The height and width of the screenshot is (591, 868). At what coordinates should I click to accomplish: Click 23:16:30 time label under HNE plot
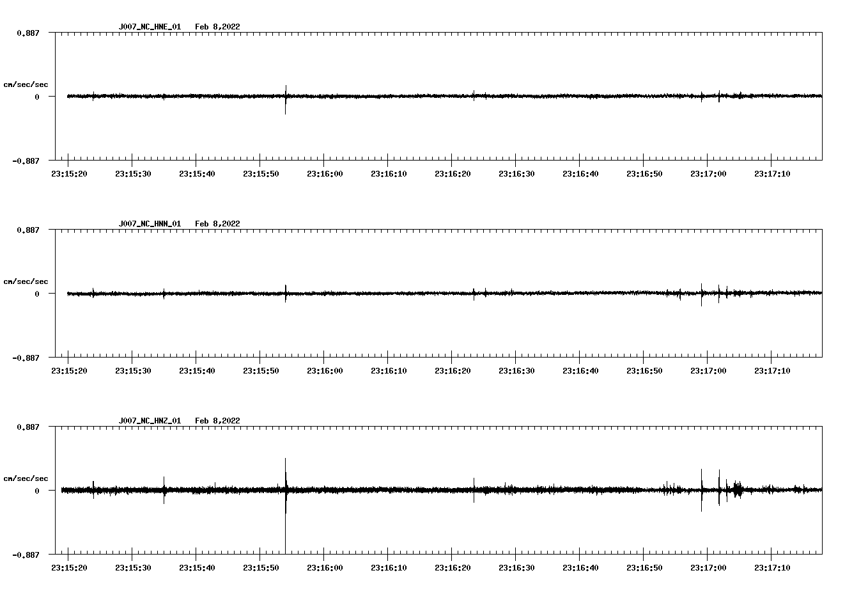point(516,174)
